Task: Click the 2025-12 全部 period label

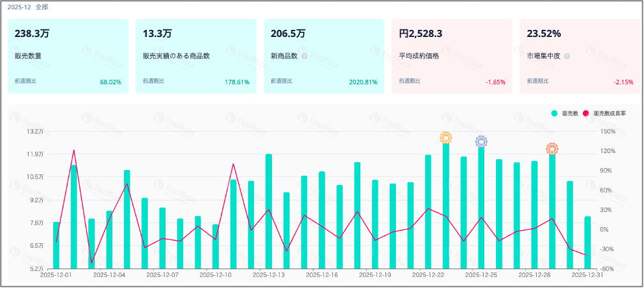Action: coord(31,7)
